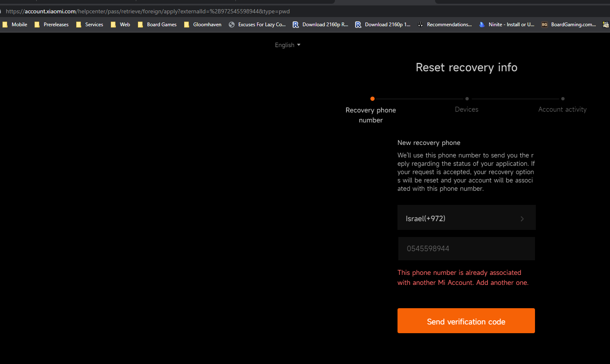The width and height of the screenshot is (610, 364).
Task: Click the phone number input field
Action: tap(467, 249)
